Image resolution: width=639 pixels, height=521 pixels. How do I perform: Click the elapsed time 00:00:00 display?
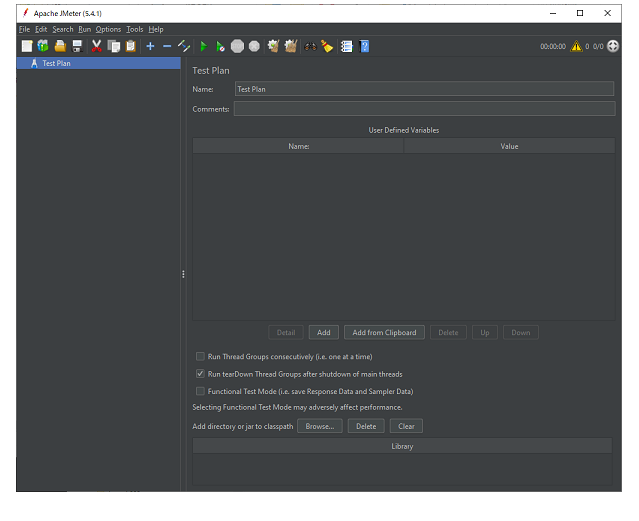click(x=553, y=46)
